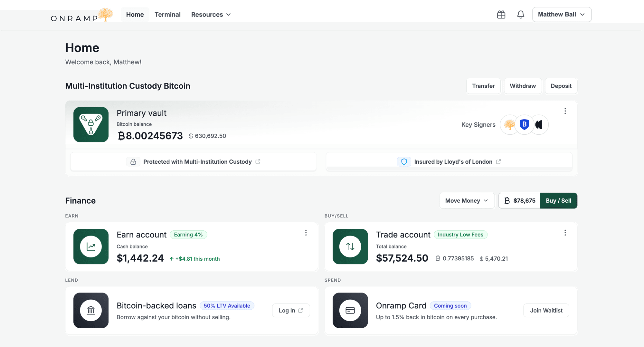Open the Earn account three-dot menu
Screen dimensions: 644x347
306,233
